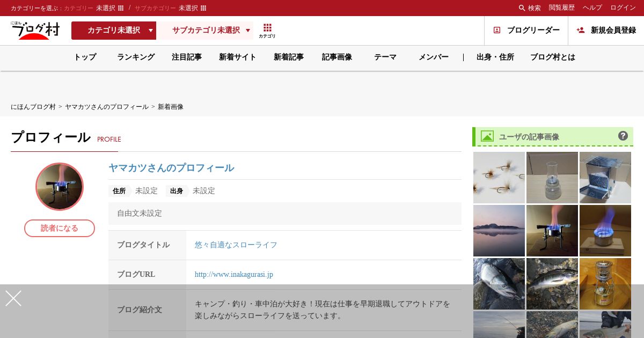Image resolution: width=644 pixels, height=338 pixels.
Task: Click the にほんブログ村 logo
Action: tap(35, 31)
